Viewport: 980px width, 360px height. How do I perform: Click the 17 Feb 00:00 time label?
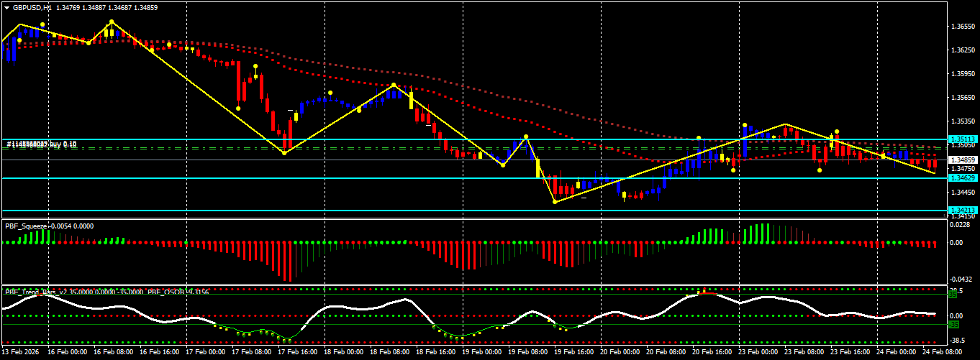point(204,353)
